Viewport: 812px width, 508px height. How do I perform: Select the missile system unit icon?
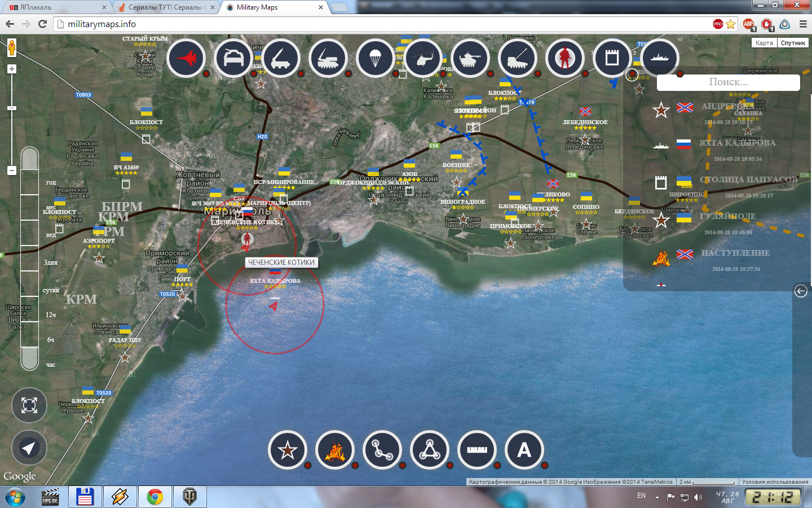click(328, 58)
